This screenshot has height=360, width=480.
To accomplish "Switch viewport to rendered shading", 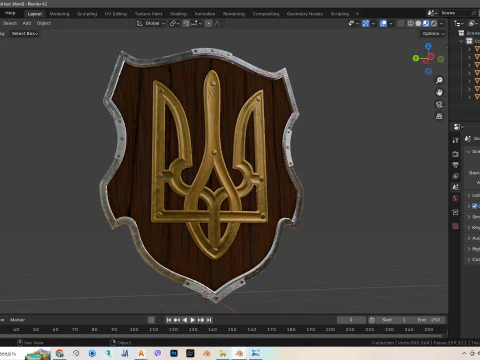I will click(x=434, y=23).
